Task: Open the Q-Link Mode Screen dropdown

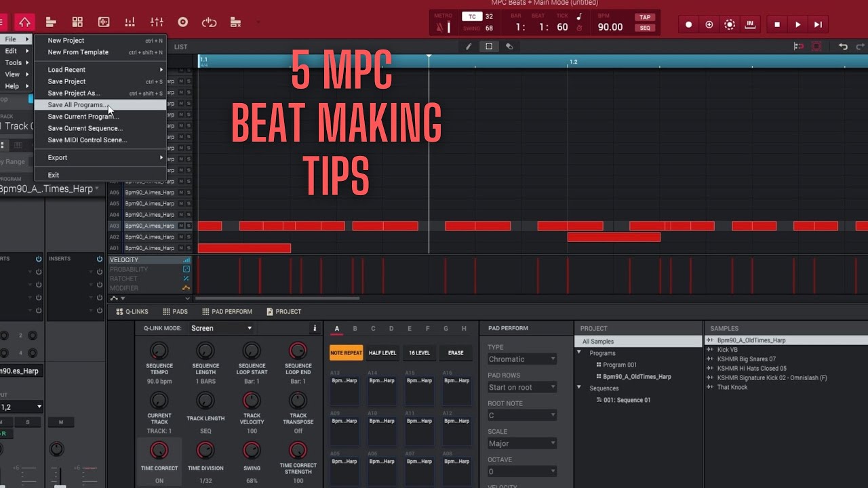Action: click(222, 328)
